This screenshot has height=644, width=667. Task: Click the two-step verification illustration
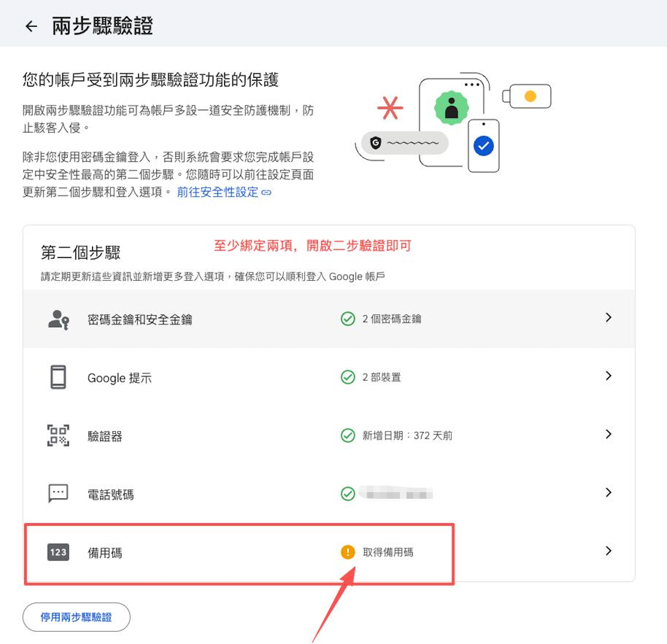453,123
